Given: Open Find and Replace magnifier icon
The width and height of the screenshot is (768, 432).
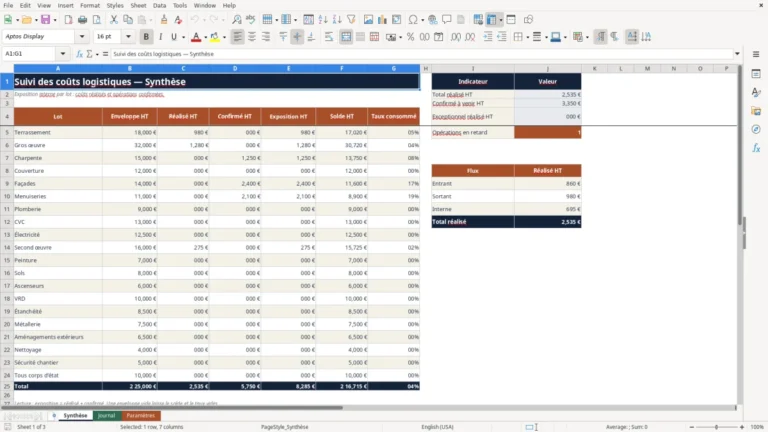Looking at the screenshot, I should [x=237, y=20].
